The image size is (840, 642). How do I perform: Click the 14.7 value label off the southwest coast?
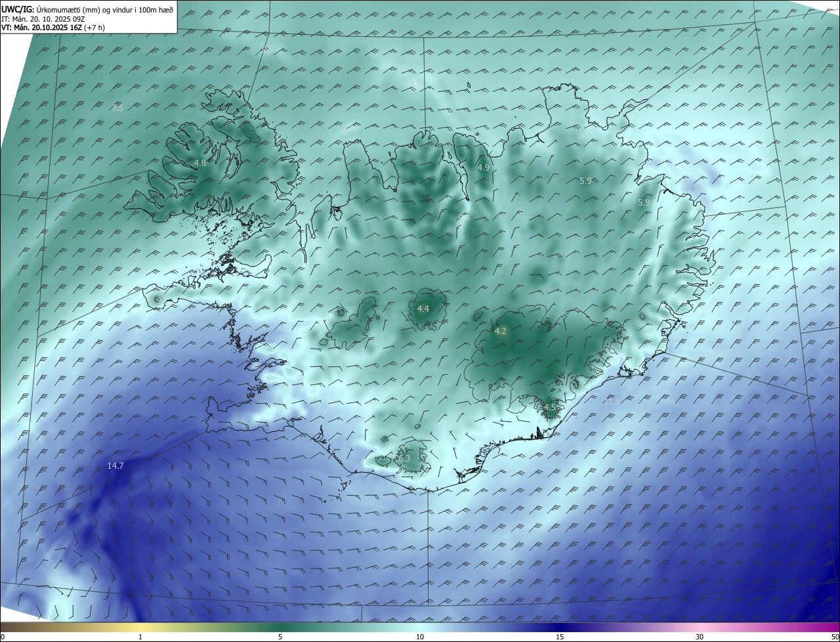click(x=115, y=465)
